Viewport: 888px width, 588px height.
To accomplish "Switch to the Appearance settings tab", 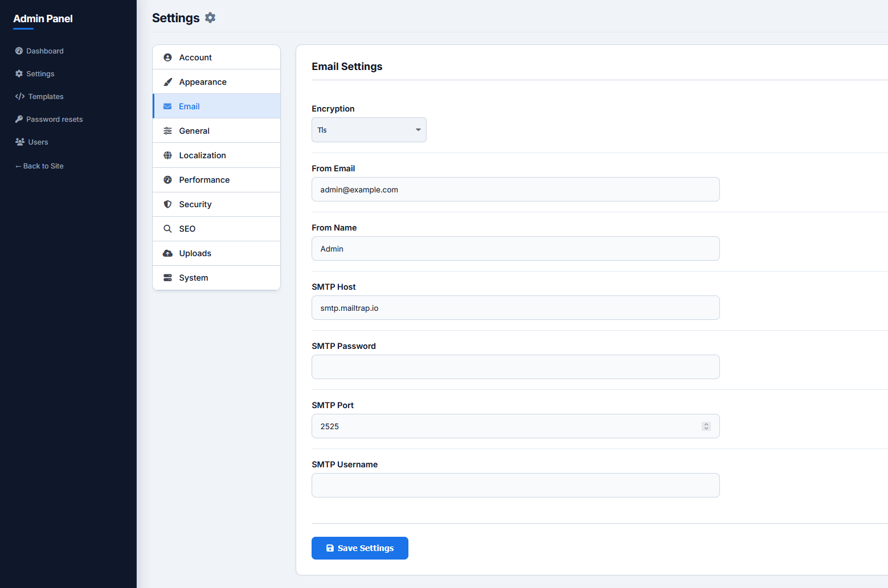I will [x=216, y=82].
